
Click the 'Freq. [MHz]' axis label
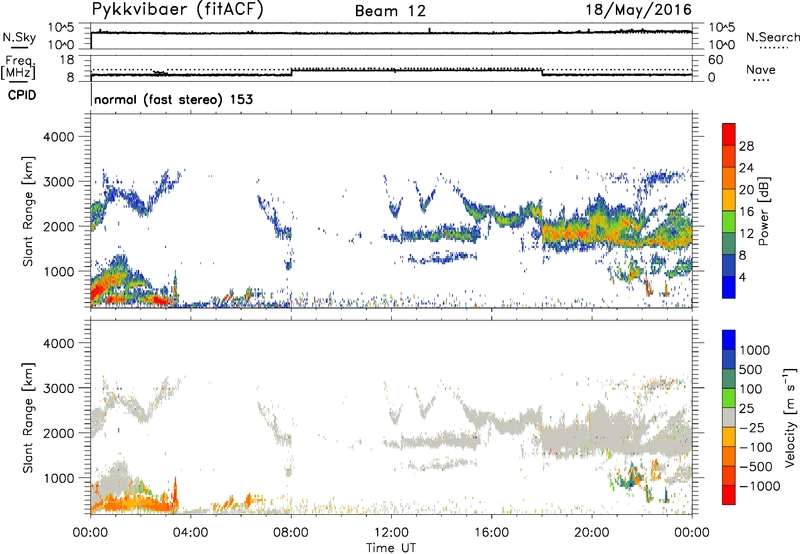[18, 67]
